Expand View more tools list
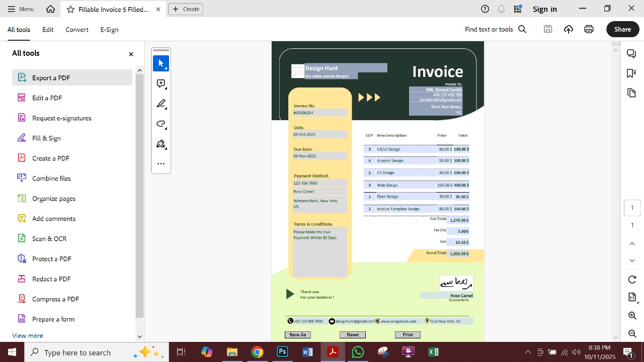This screenshot has height=362, width=644. click(x=28, y=335)
